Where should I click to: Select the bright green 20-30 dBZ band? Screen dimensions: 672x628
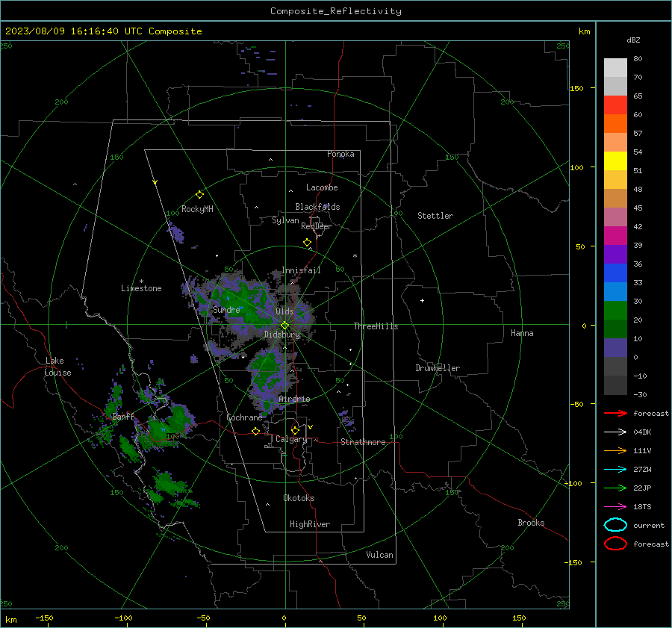pyautogui.click(x=615, y=311)
